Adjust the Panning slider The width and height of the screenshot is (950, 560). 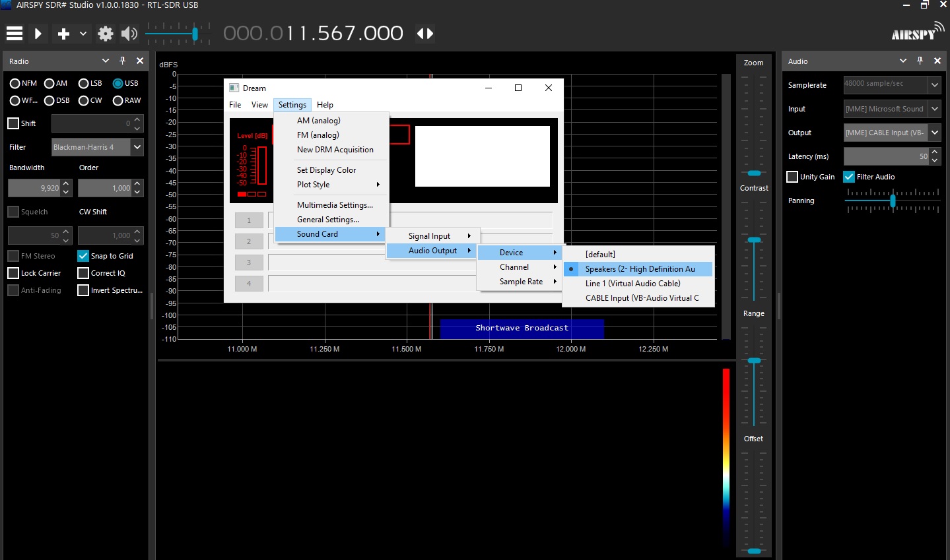(x=893, y=201)
